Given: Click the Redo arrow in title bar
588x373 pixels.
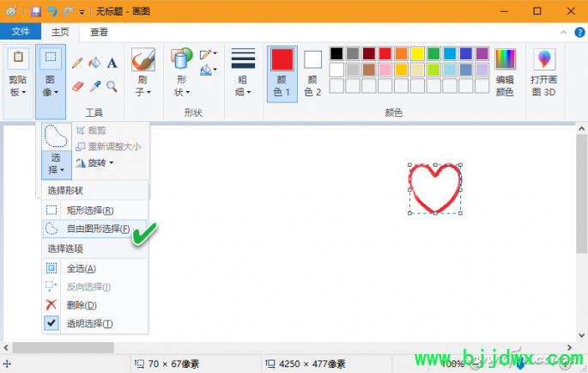Looking at the screenshot, I should (69, 12).
